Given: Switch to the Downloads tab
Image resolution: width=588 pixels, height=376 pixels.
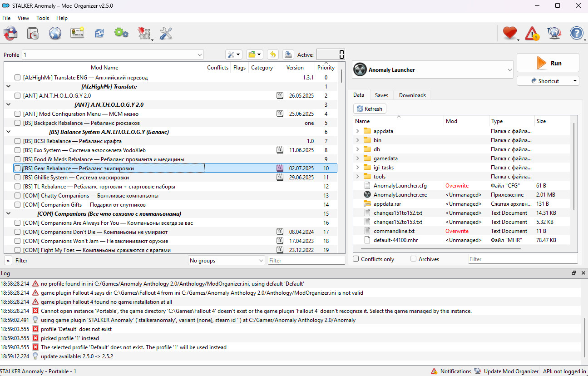Looking at the screenshot, I should pos(412,95).
